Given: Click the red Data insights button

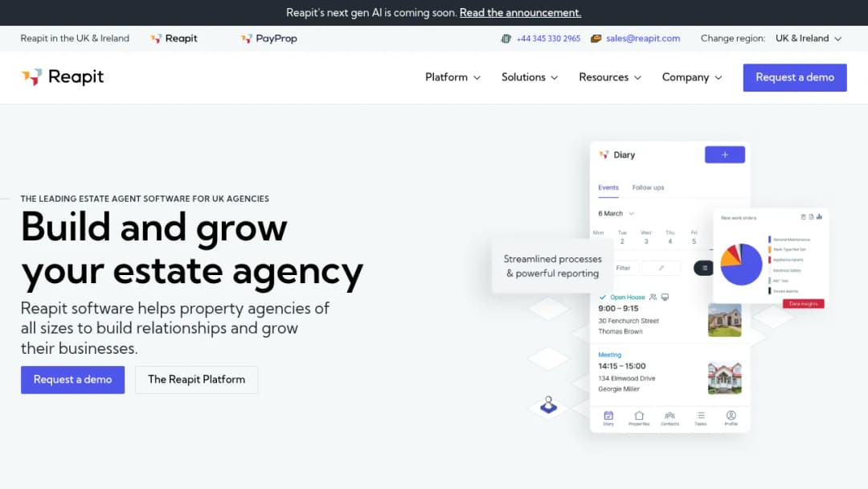Looking at the screenshot, I should (803, 303).
